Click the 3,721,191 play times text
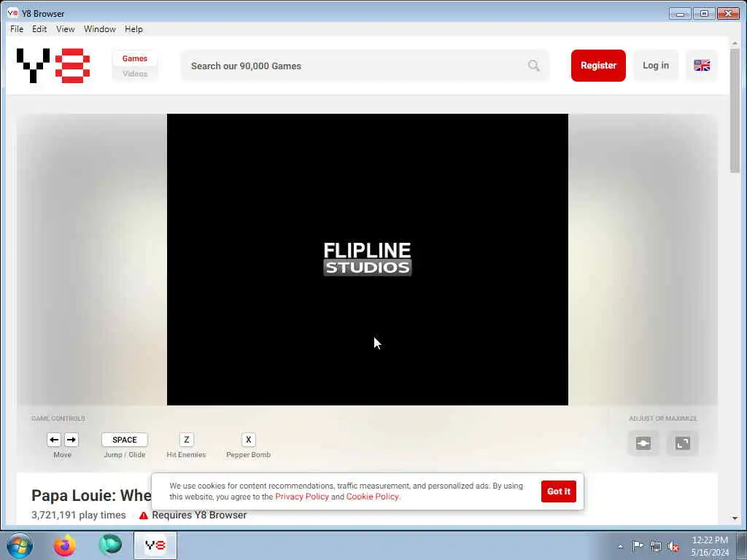This screenshot has width=747, height=560. click(79, 516)
